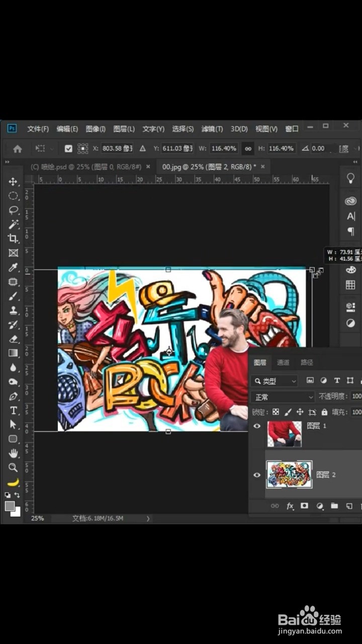The height and width of the screenshot is (644, 362).
Task: Expand the toolbar double-arrow at top left
Action: tap(7, 162)
